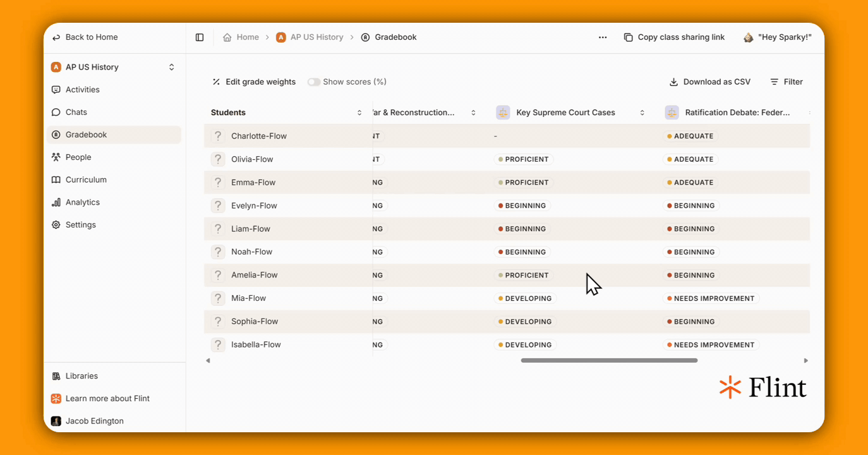
Task: Click Ratification Debate activity icon
Action: (x=672, y=112)
